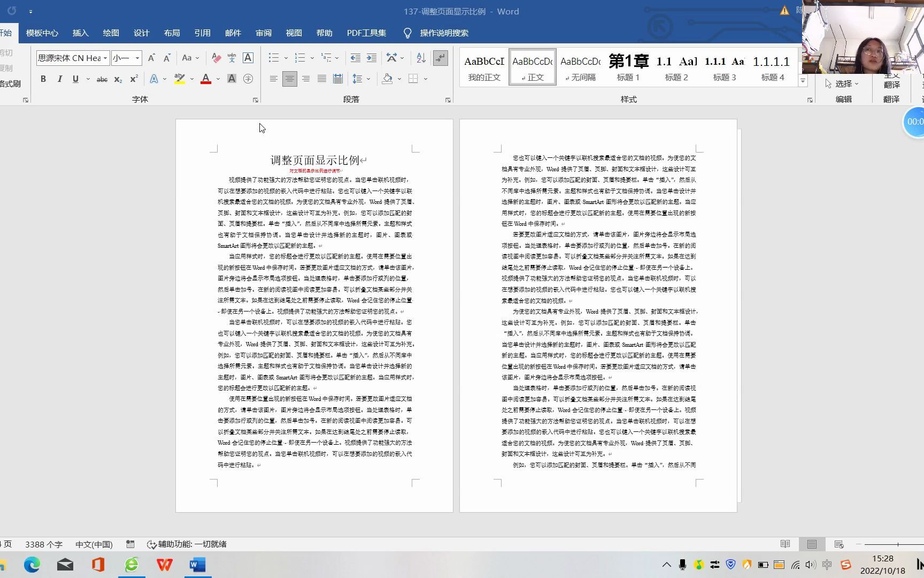This screenshot has width=924, height=578.
Task: Open References ribbon tab
Action: pyautogui.click(x=202, y=33)
